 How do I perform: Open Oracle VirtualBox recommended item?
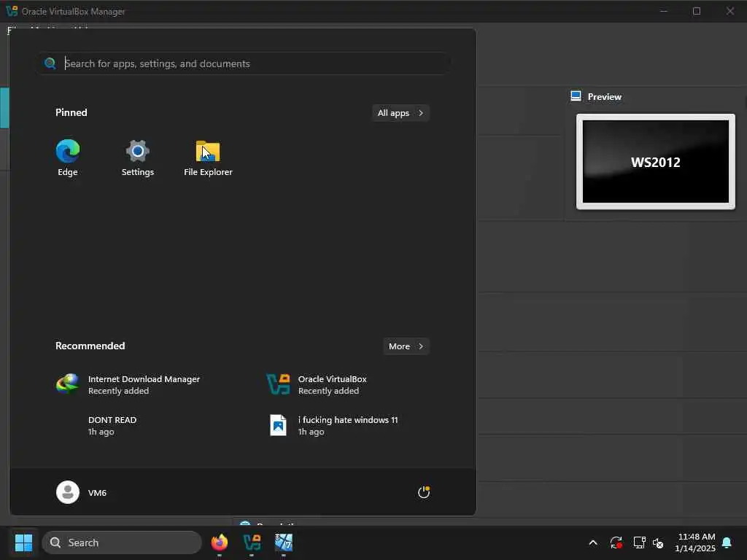pos(317,385)
